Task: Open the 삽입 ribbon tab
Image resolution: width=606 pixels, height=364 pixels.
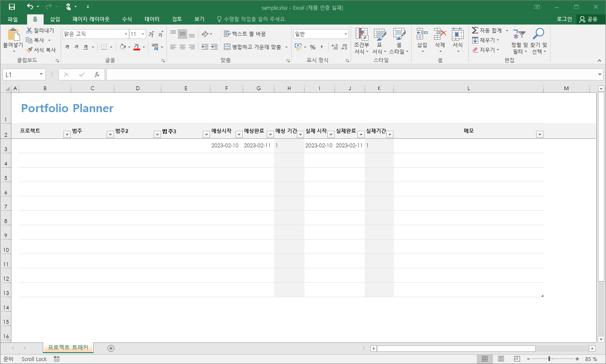Action: [55, 19]
